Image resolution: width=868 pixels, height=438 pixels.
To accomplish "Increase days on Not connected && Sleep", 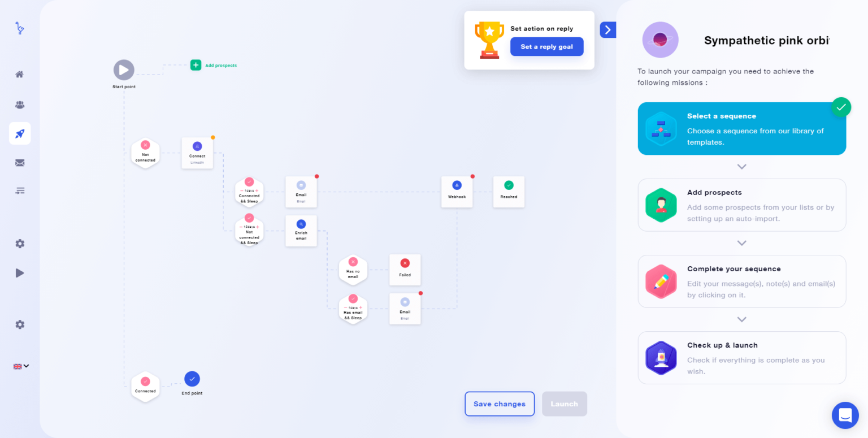I will [x=257, y=227].
